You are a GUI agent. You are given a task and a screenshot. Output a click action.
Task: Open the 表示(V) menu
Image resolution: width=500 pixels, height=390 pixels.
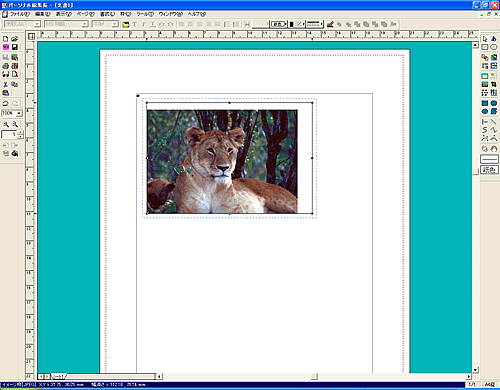click(63, 14)
